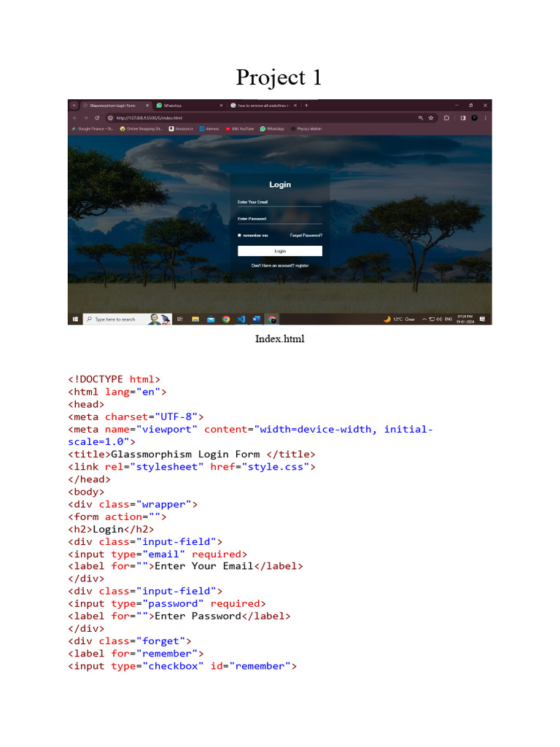Viewport: 560px width, 747px height.
Task: Tick the remember me checkbox
Action: [239, 236]
